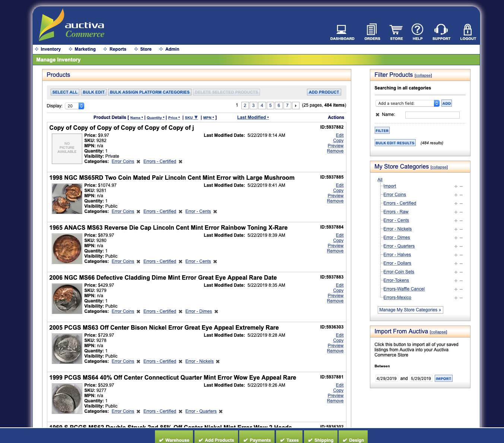The width and height of the screenshot is (504, 443).
Task: Open the 2006 NGC Dime product thumbnail
Action: tap(67, 299)
